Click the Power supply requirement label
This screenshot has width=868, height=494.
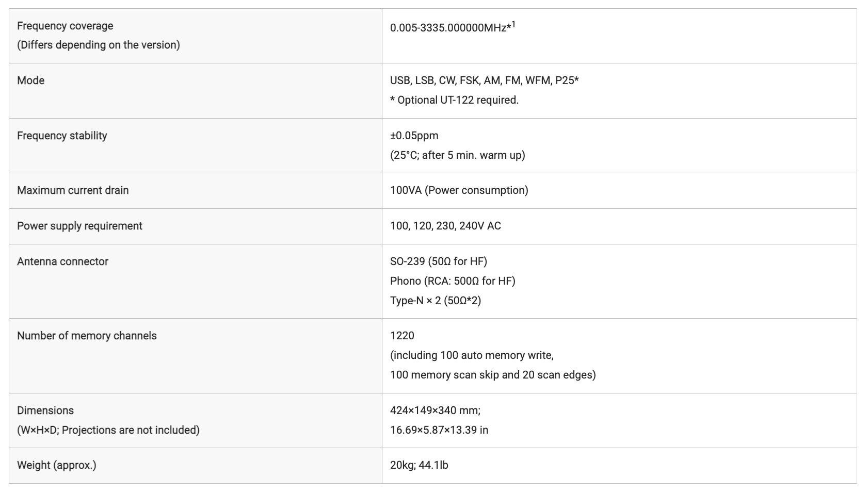point(79,226)
